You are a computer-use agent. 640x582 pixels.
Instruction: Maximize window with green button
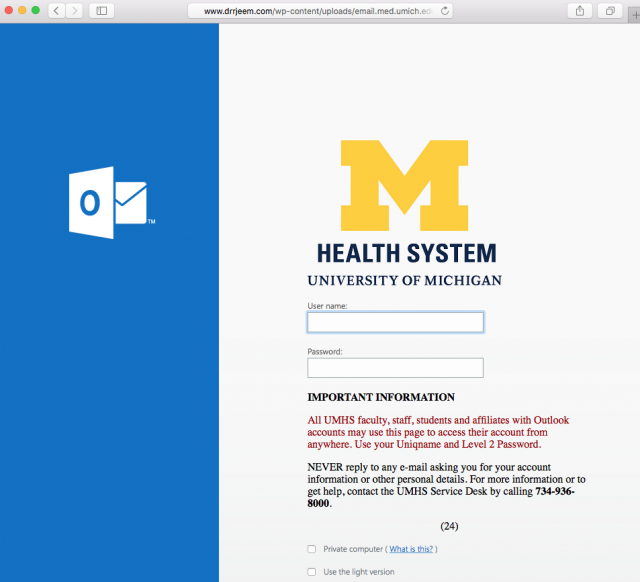[36, 10]
